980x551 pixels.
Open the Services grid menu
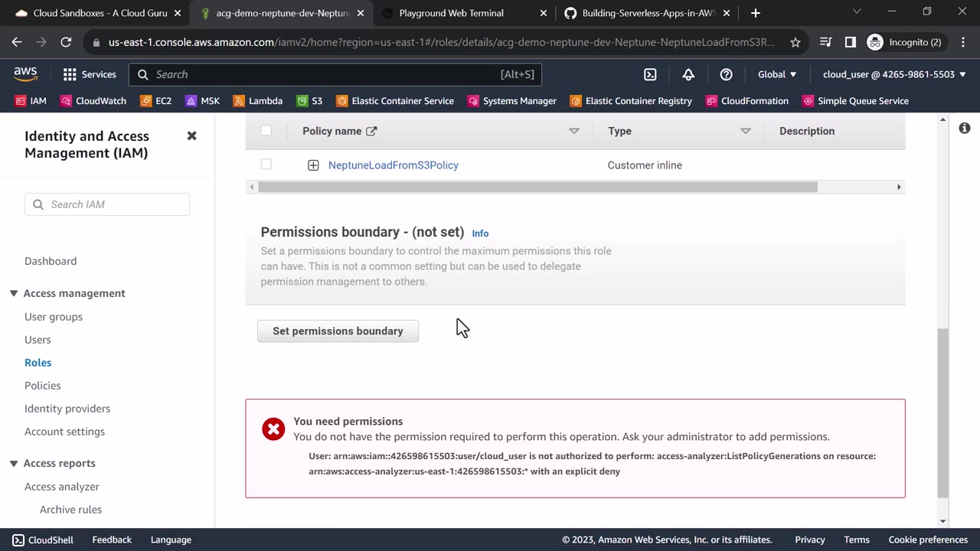point(90,74)
